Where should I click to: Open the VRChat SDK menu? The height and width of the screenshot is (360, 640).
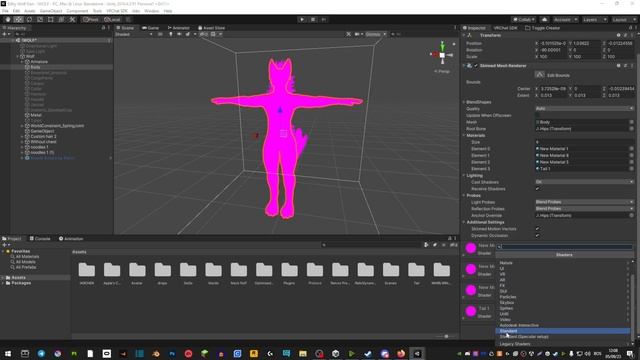(117, 11)
